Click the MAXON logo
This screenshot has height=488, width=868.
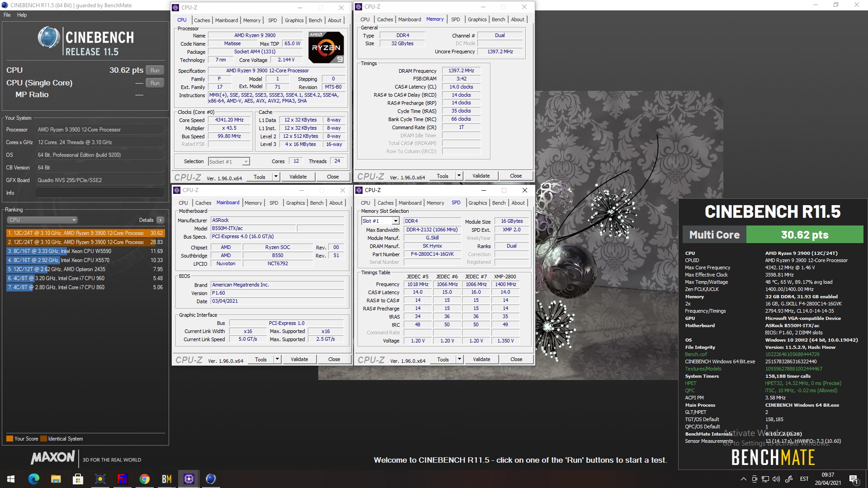52,458
